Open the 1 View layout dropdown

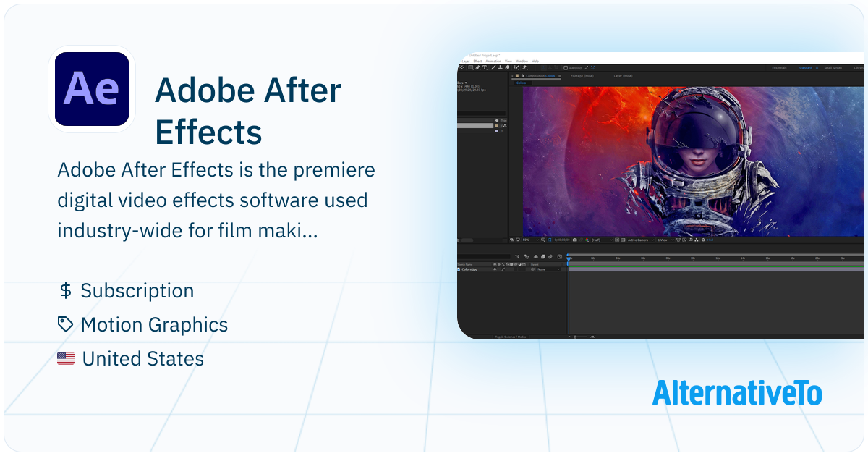coord(667,240)
